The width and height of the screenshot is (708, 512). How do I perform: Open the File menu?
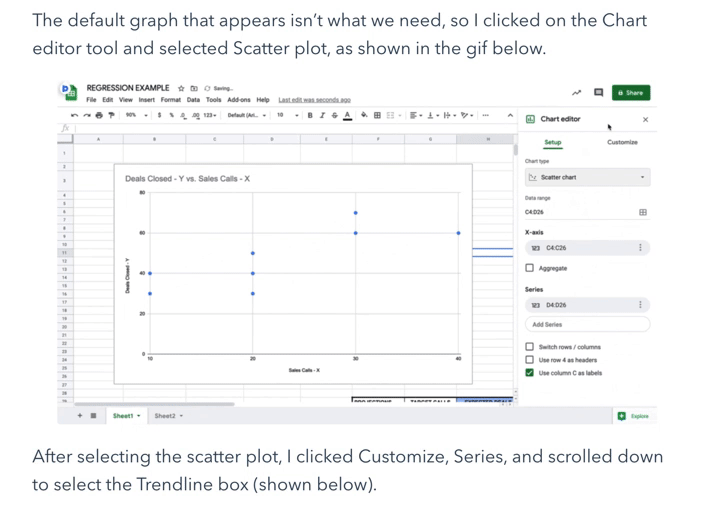(91, 100)
